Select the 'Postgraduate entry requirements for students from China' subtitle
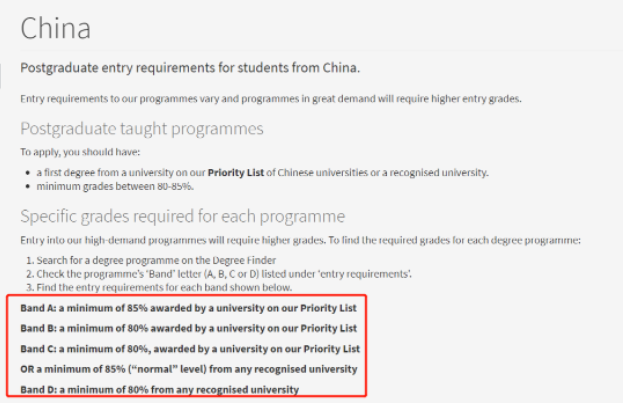This screenshot has height=409, width=633. tap(190, 67)
